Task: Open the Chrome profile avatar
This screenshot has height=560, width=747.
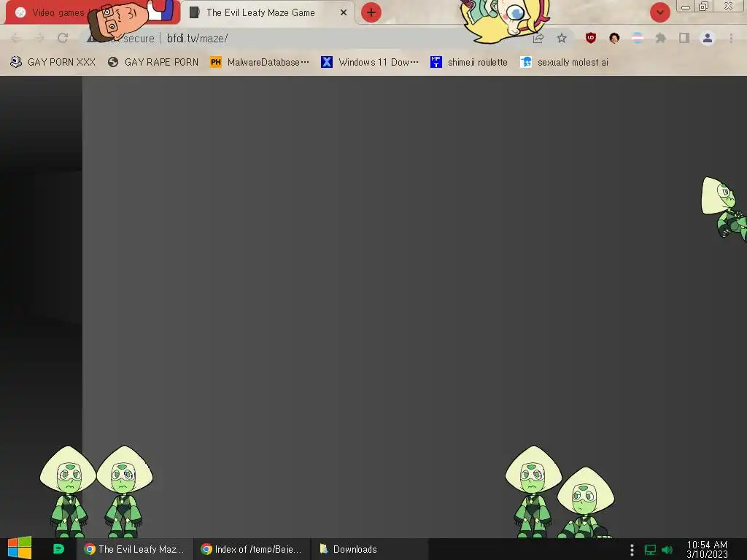Action: pos(708,38)
